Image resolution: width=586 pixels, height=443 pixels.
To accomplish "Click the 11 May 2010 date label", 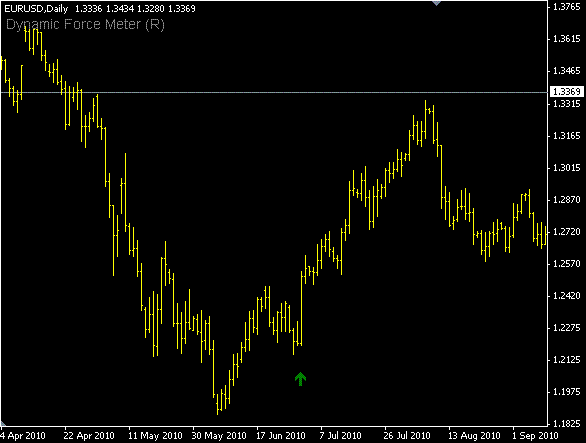I will point(155,436).
